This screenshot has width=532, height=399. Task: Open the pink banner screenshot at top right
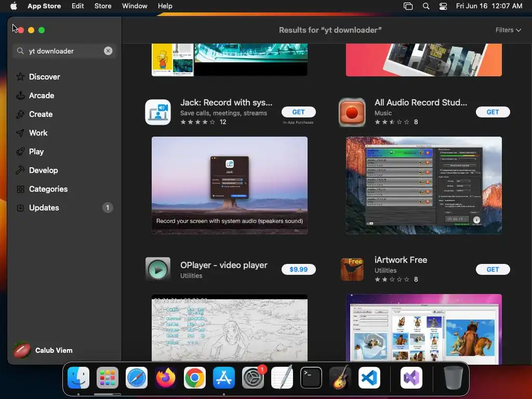click(424, 60)
